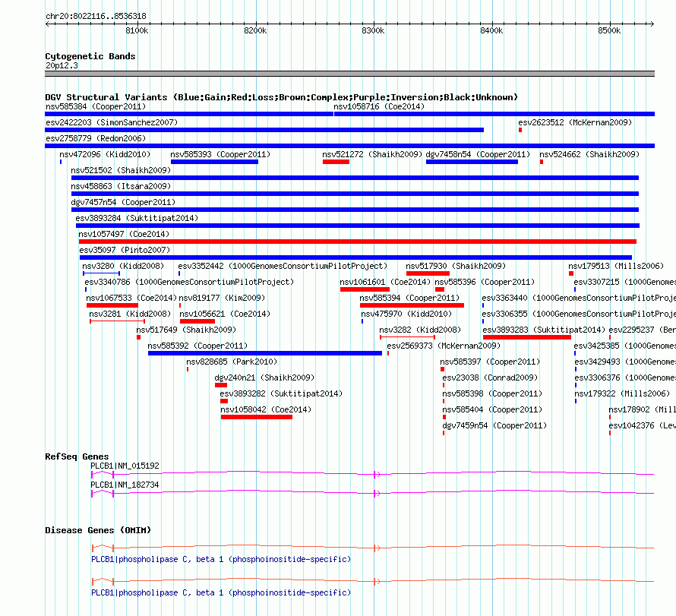Click nsv179513 (Mills2006) label
The width and height of the screenshot is (676, 616).
pos(616,266)
